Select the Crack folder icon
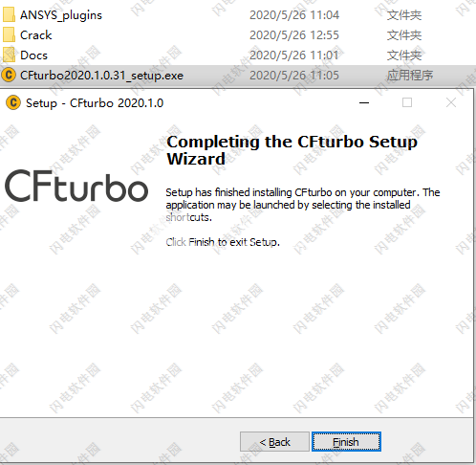The width and height of the screenshot is (476, 465). pyautogui.click(x=9, y=34)
